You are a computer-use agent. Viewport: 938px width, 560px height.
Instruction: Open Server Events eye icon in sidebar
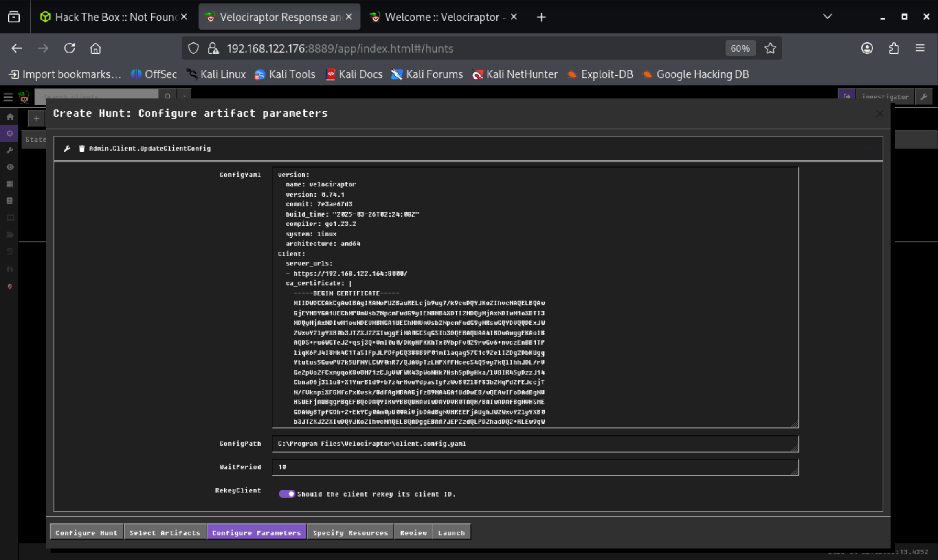point(10,167)
